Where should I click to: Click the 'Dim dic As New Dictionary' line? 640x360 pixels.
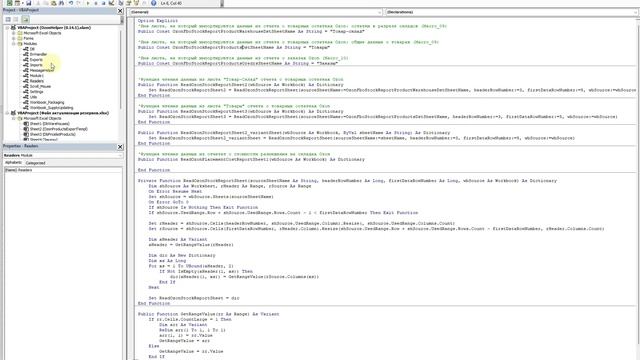pyautogui.click(x=182, y=255)
